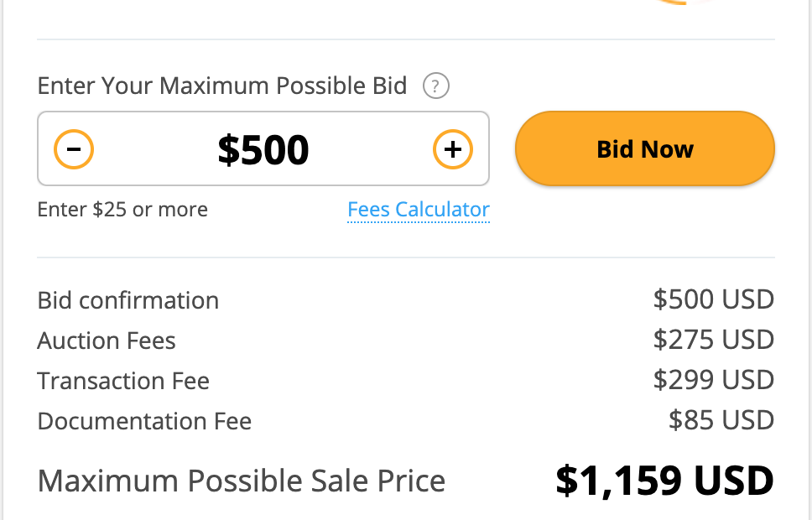
Task: Click the $1,159 USD total sale price
Action: click(665, 481)
